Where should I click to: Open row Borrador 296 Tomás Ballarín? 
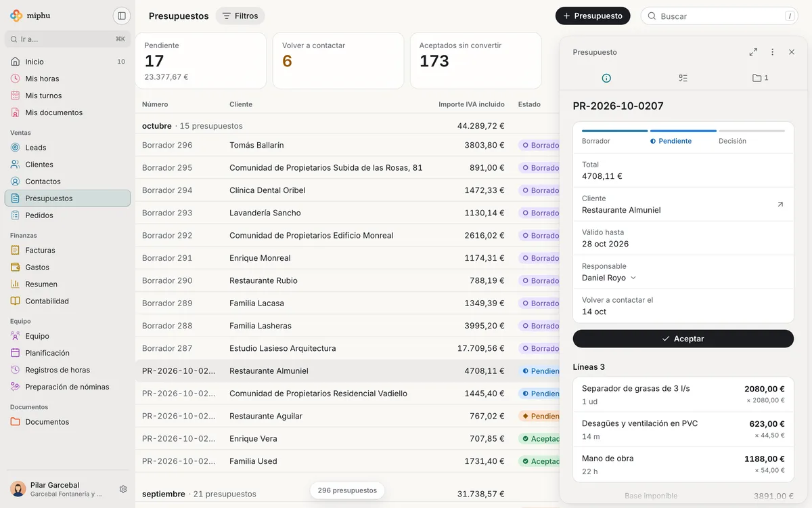tap(347, 145)
